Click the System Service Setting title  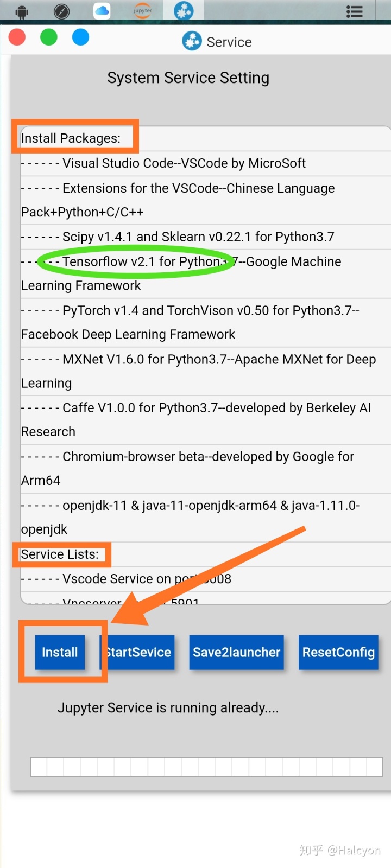pyautogui.click(x=188, y=78)
